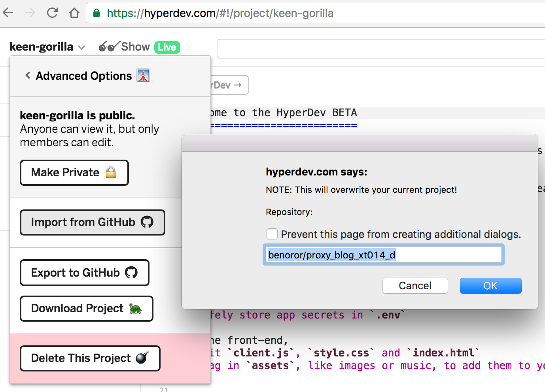Click the browser back arrow
This screenshot has height=392, width=545.
click(8, 13)
